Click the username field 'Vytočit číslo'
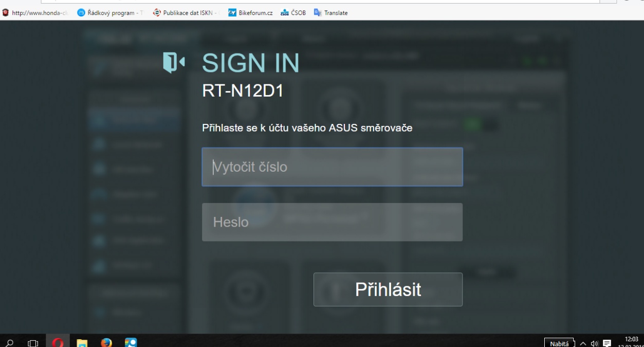Screen dimensions: 644x347 point(332,167)
